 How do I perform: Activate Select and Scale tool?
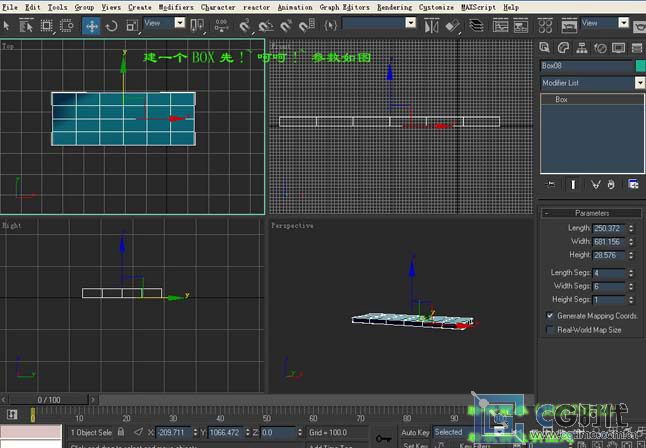point(132,26)
